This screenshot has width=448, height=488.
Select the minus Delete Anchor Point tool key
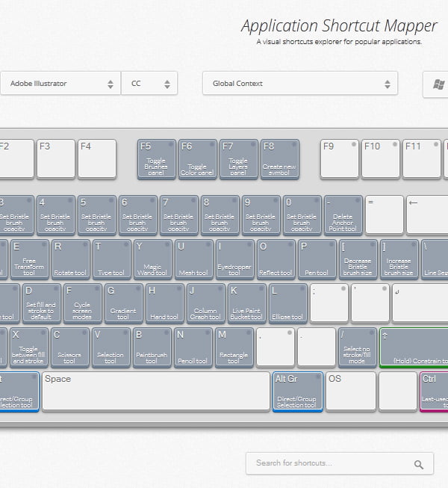pyautogui.click(x=343, y=215)
